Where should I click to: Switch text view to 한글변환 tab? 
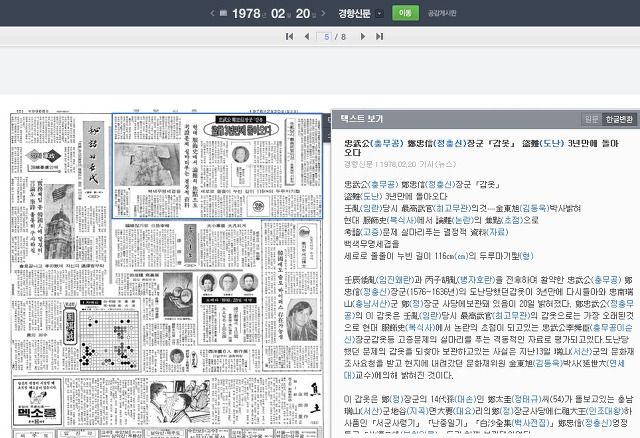tap(619, 119)
